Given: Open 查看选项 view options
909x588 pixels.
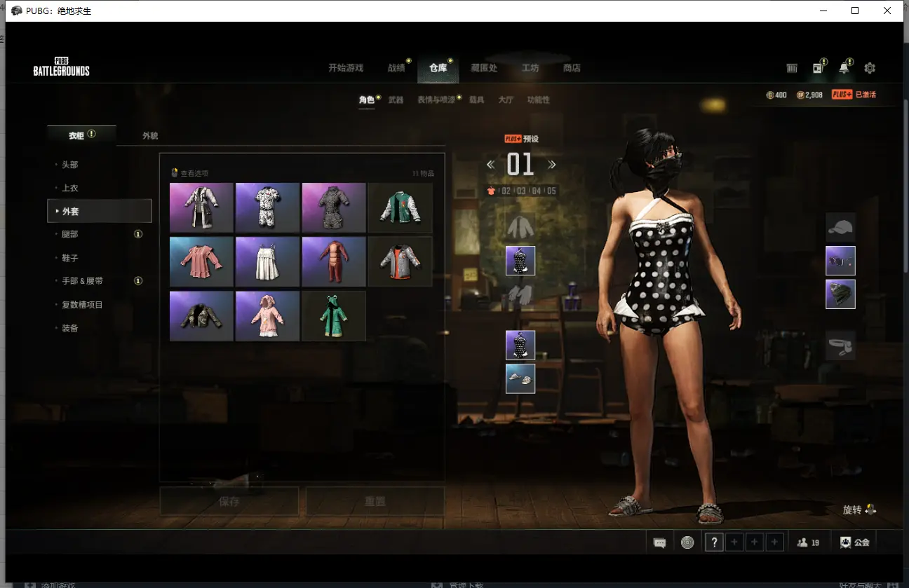Looking at the screenshot, I should [190, 173].
